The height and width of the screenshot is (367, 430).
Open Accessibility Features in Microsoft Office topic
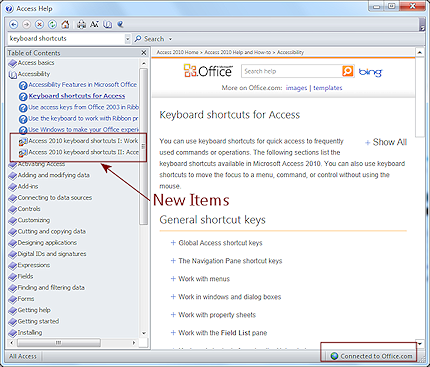78,85
